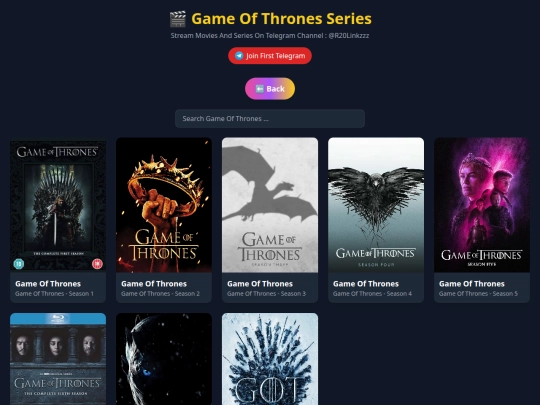The height and width of the screenshot is (405, 540).
Task: Open the Blu-ray sixth season poster
Action: pos(58,359)
